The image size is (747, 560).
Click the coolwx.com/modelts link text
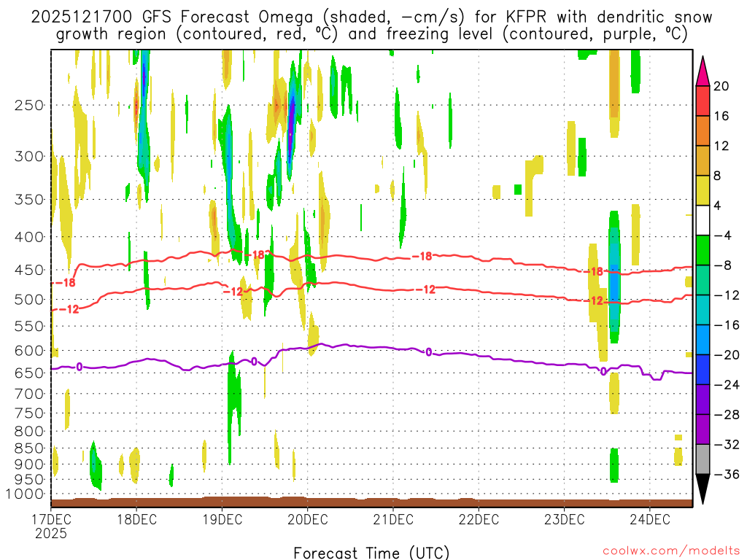tap(671, 551)
